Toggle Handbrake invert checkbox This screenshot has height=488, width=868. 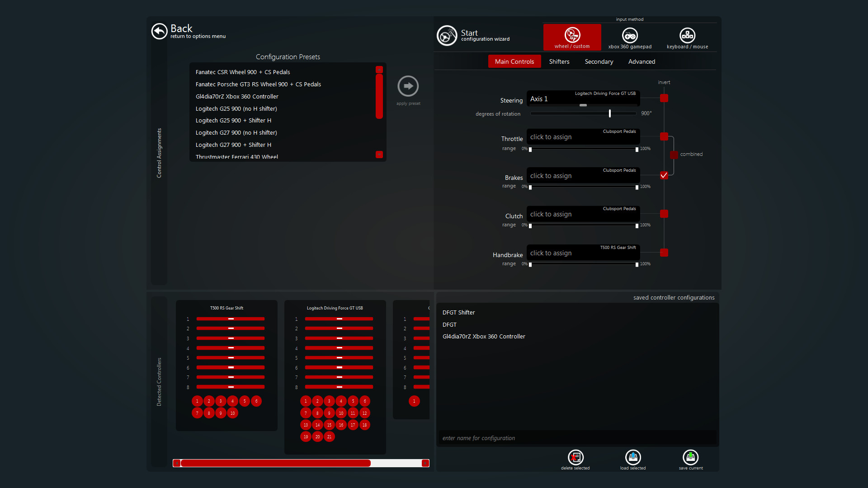pos(664,253)
